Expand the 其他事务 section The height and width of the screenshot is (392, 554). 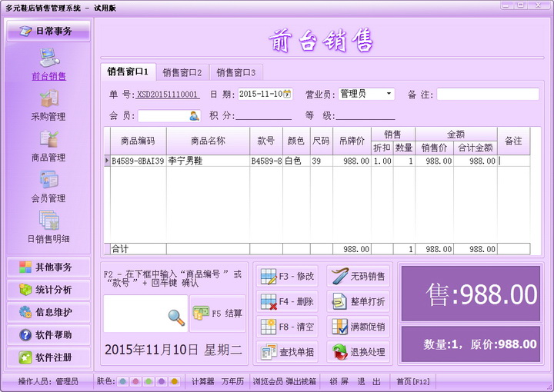[48, 267]
